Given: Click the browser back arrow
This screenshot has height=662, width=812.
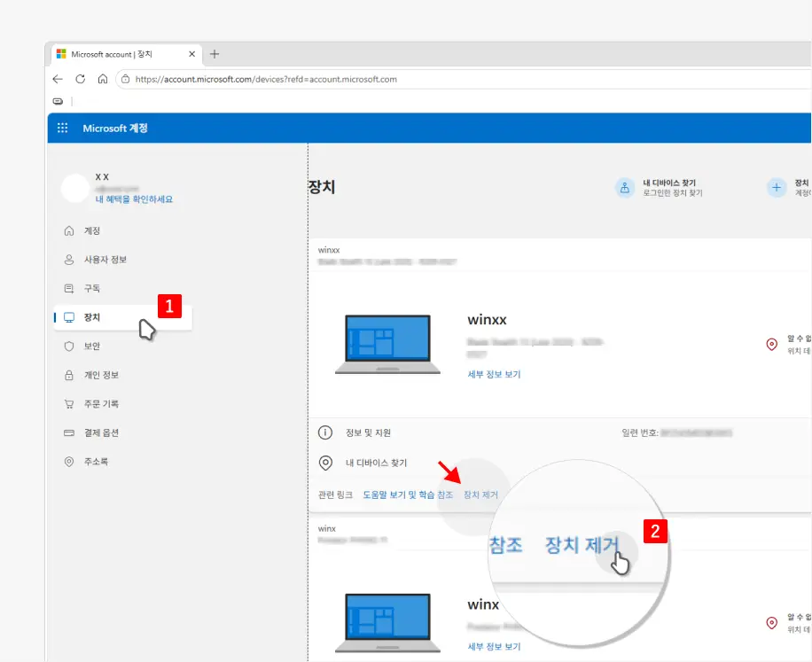Looking at the screenshot, I should coord(58,79).
